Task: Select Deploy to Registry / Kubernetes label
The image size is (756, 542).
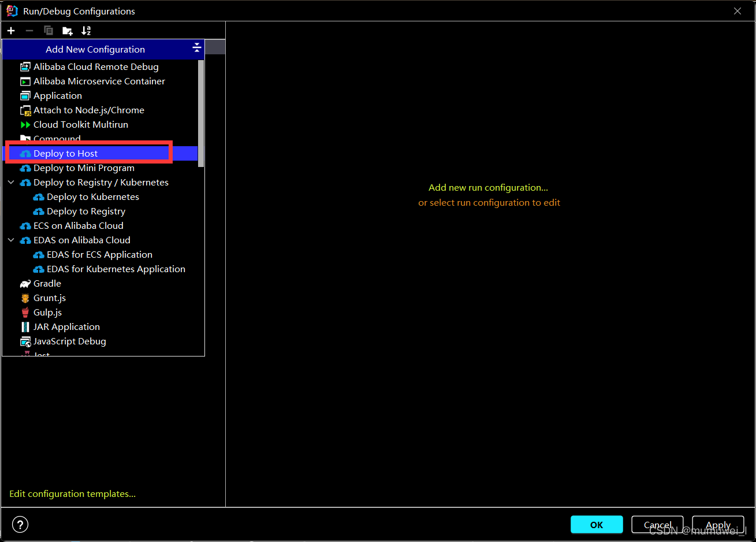Action: 101,183
